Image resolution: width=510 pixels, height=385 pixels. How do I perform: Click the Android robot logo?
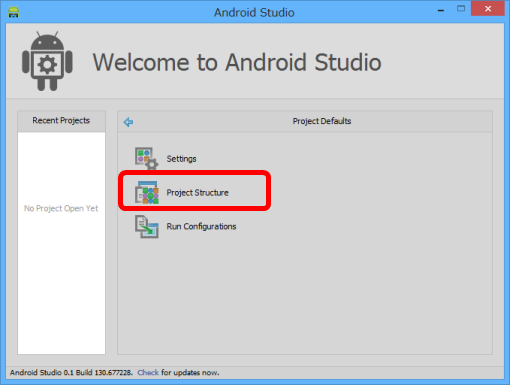47,61
